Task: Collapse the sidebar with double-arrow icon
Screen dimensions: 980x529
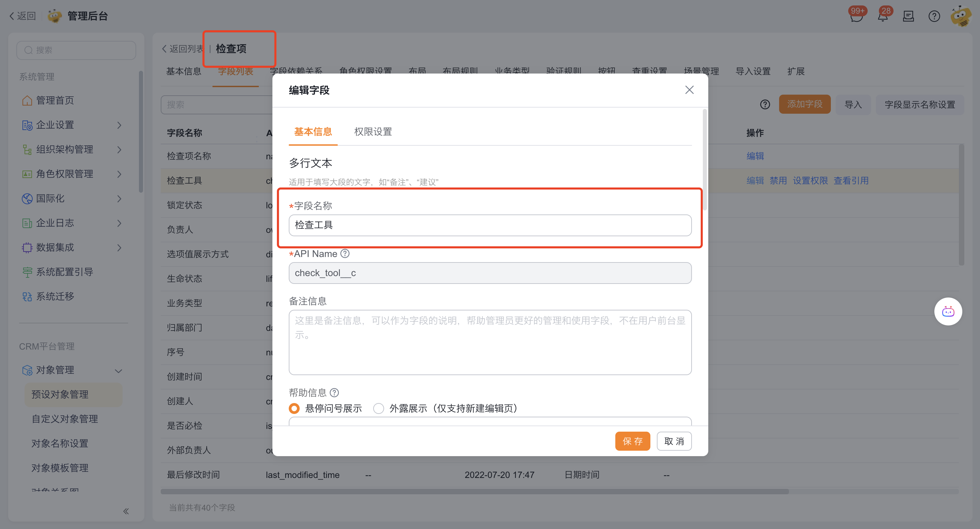Action: pyautogui.click(x=126, y=511)
